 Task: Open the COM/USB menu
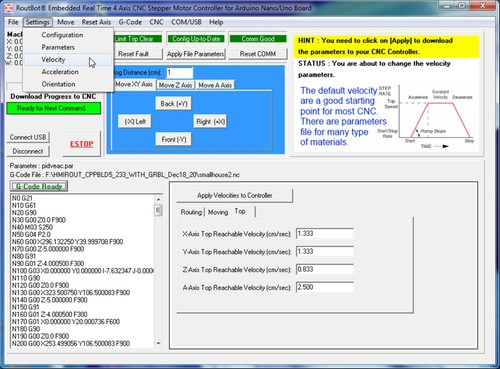point(186,22)
